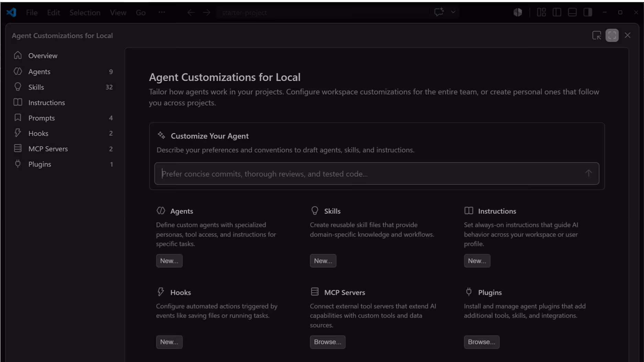Expand the chat dropdown chevron
The height and width of the screenshot is (362, 644).
click(x=453, y=12)
